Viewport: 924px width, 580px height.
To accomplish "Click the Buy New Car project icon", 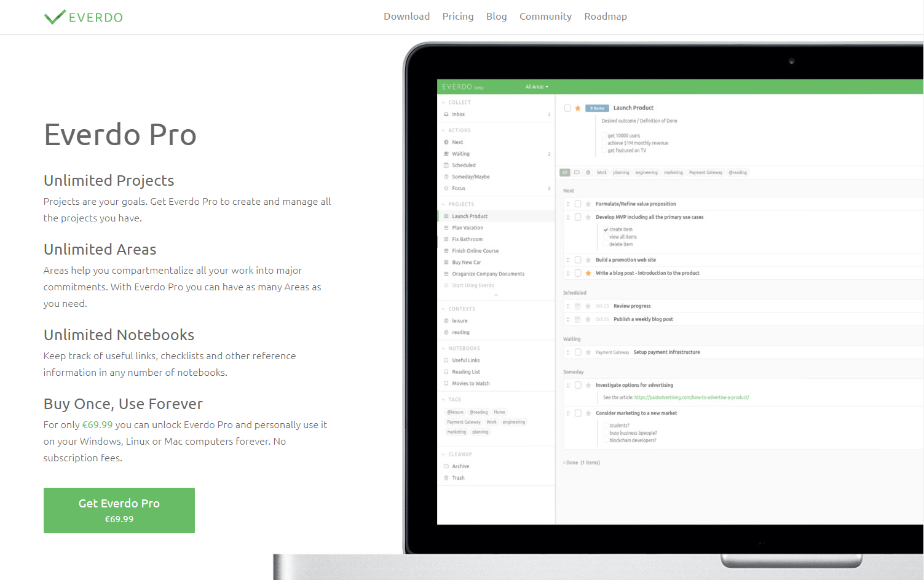I will 446,263.
